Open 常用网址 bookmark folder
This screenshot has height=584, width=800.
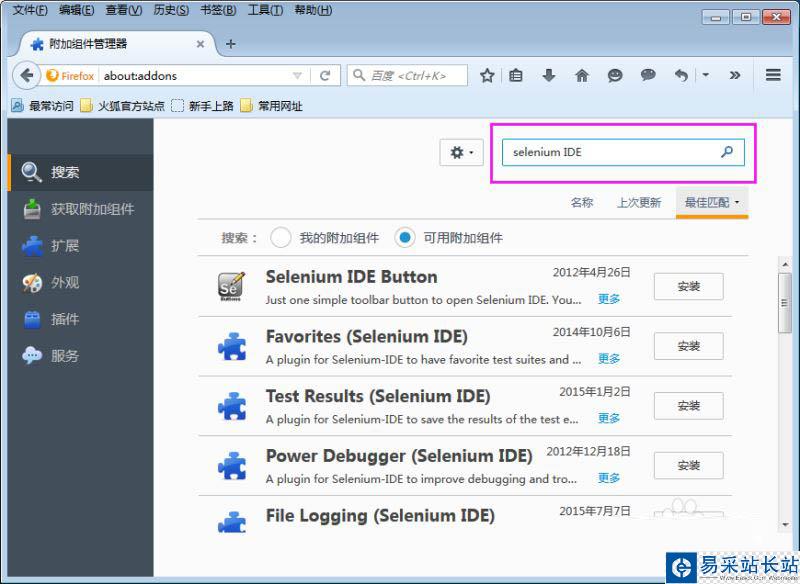[271, 106]
